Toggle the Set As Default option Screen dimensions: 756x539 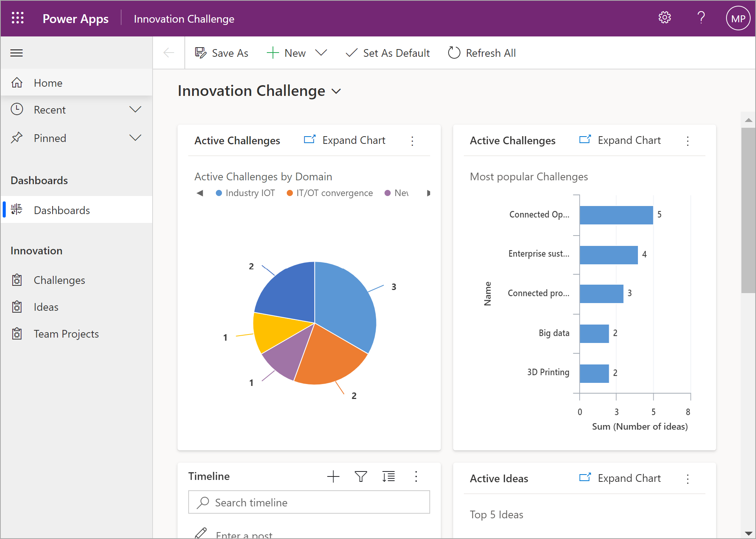tap(388, 54)
